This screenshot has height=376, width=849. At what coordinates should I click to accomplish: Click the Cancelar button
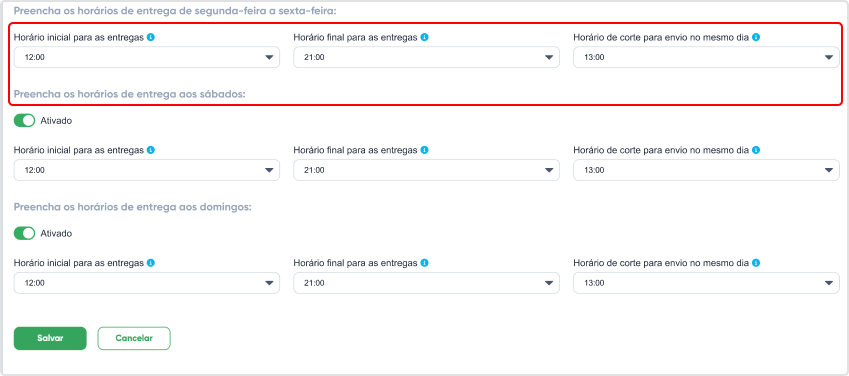point(134,339)
